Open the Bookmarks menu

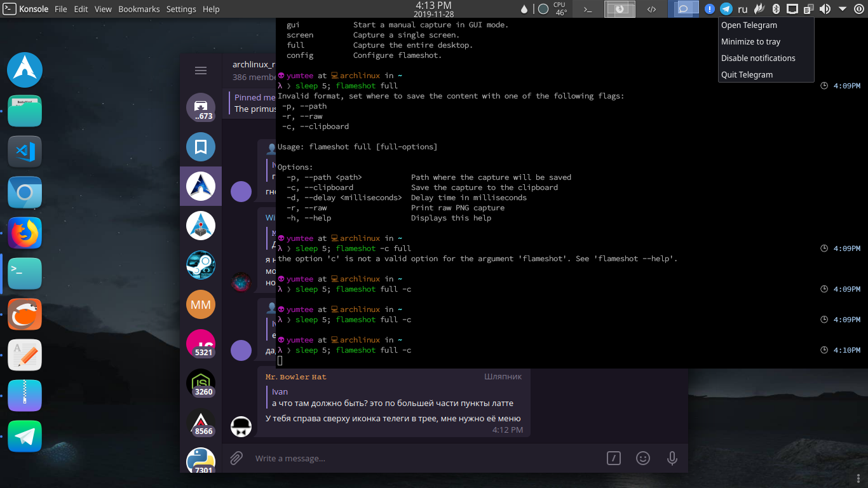139,9
